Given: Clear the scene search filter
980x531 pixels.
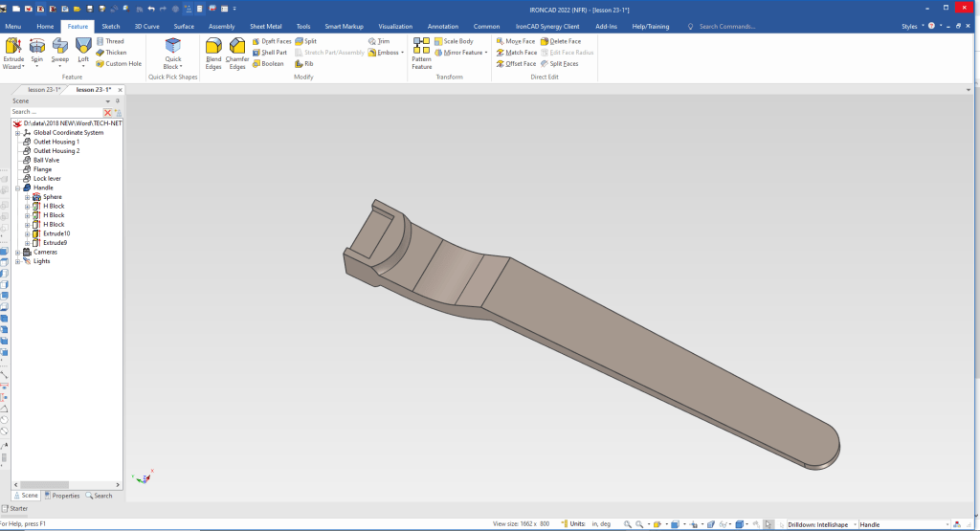Looking at the screenshot, I should tap(107, 112).
